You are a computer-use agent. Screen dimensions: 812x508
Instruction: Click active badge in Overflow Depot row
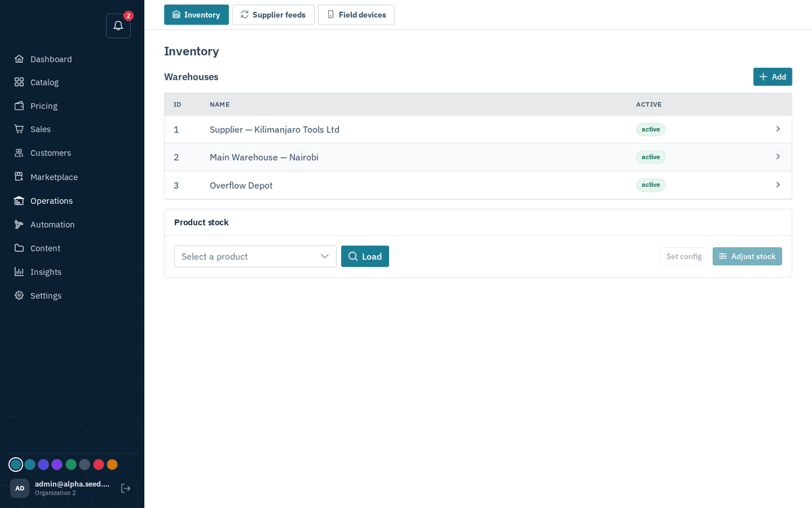[651, 185]
